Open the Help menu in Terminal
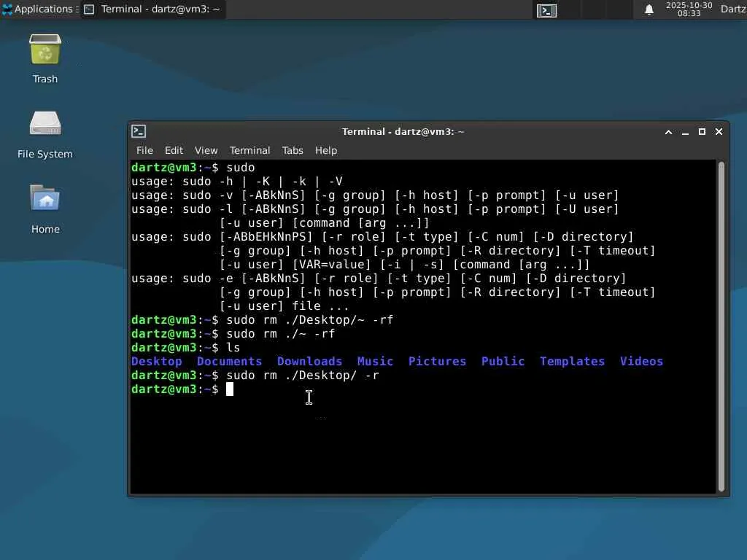The image size is (747, 560). [326, 150]
